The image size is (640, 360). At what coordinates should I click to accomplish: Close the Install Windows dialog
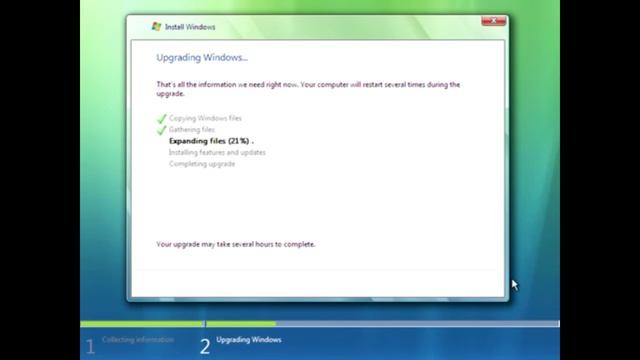tap(493, 20)
